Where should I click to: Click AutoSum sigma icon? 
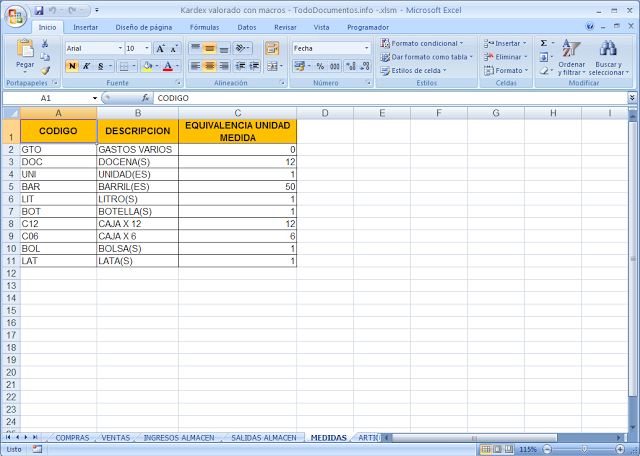(x=544, y=43)
